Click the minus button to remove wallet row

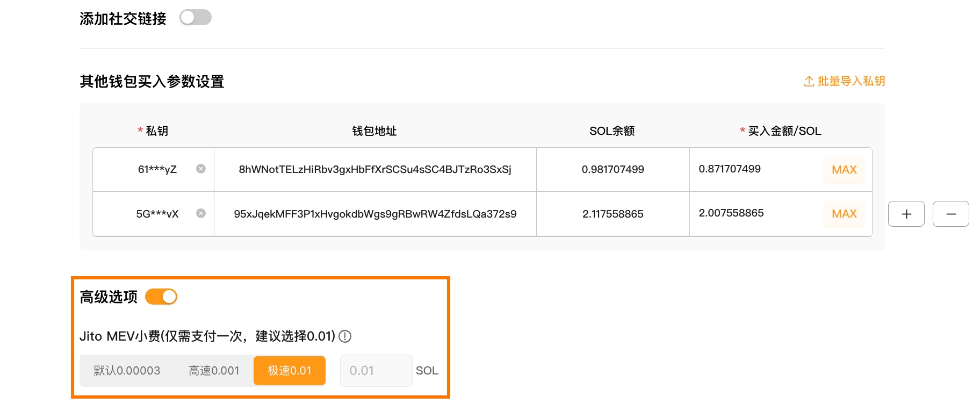click(x=950, y=214)
